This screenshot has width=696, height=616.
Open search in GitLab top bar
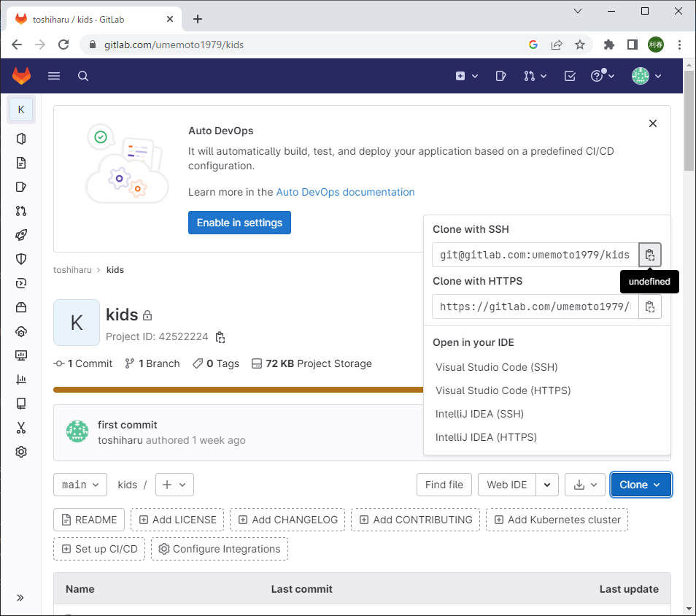83,76
